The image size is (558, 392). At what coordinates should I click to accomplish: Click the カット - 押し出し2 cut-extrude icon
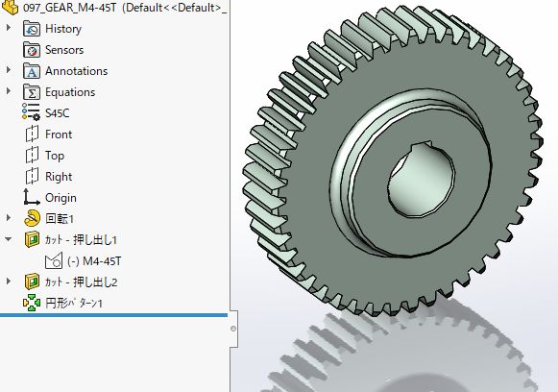point(32,282)
